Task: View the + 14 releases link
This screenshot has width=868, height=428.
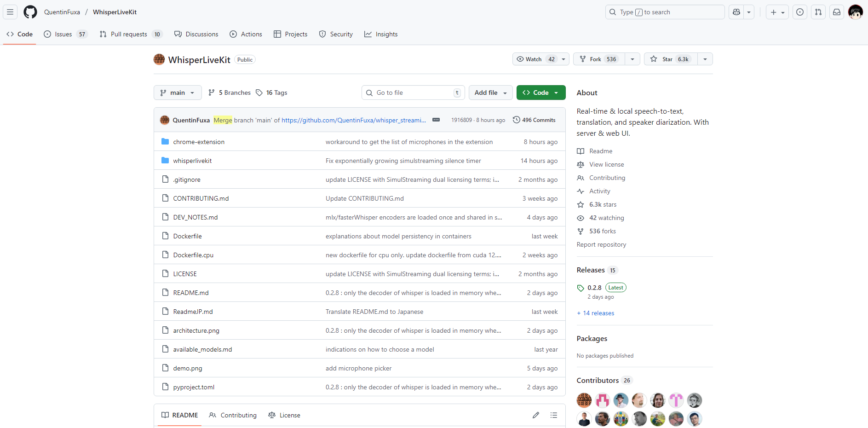Action: point(595,312)
